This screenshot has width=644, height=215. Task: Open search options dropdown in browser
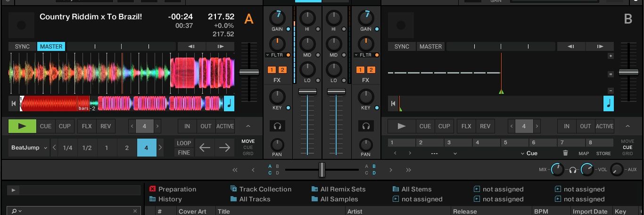(18, 211)
